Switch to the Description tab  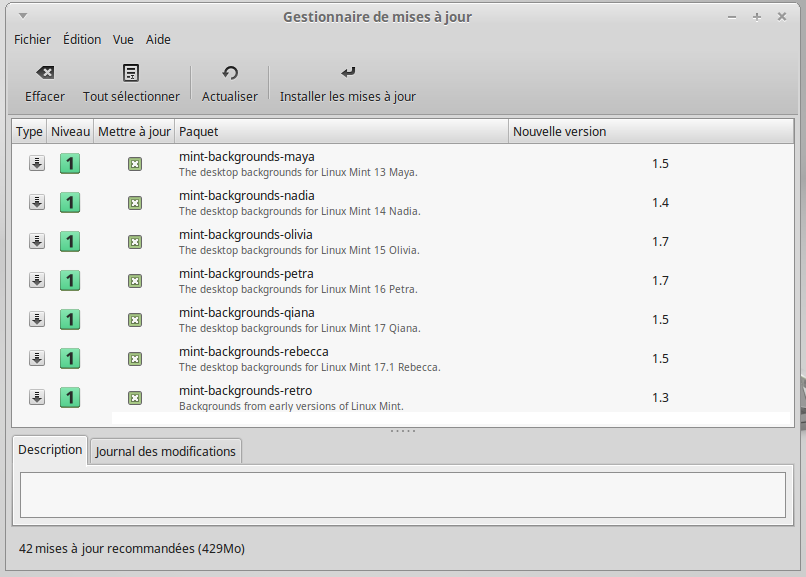click(x=50, y=450)
